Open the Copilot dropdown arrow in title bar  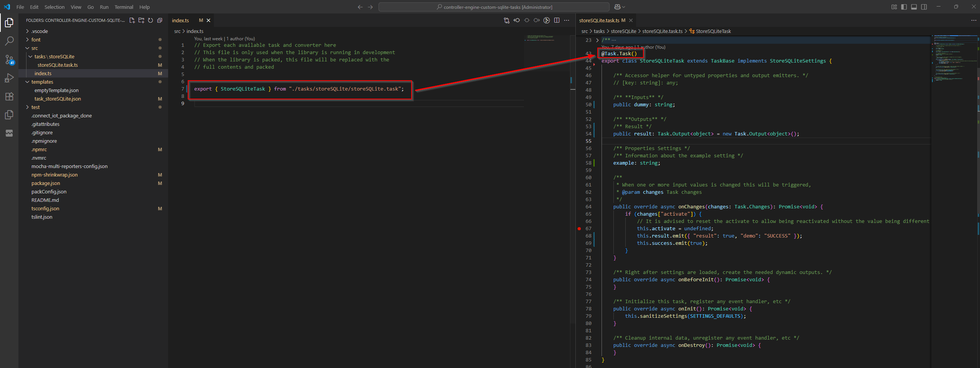tap(623, 7)
